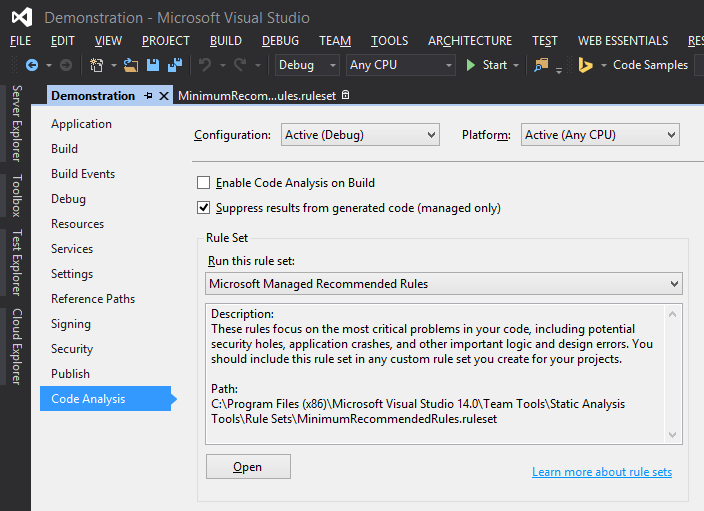Expand the Bing Code Samples dropdown arrow

[x=603, y=66]
